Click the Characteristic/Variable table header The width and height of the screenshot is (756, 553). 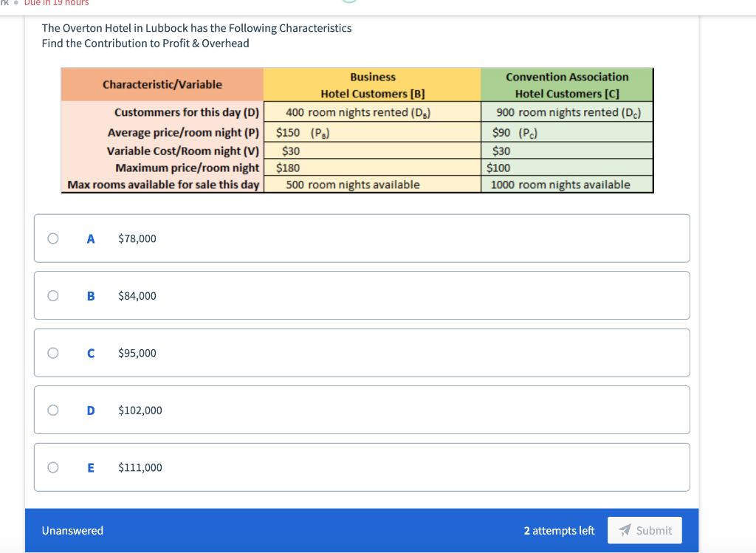click(x=162, y=84)
